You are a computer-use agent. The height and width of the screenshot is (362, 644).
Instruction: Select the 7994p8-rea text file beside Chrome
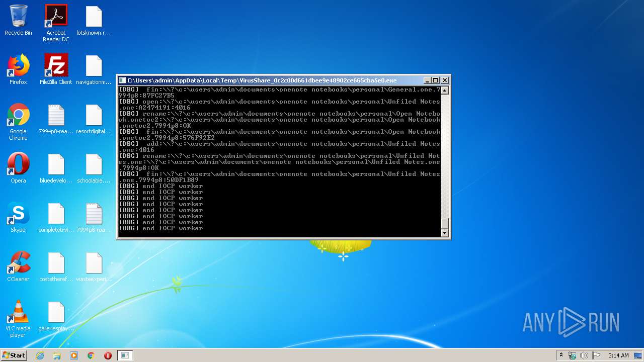pos(56,119)
